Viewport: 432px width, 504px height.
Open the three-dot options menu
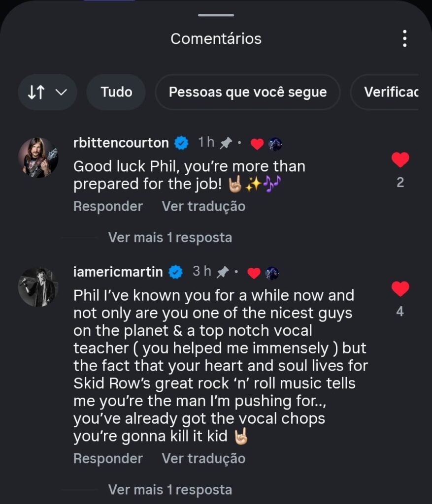404,38
